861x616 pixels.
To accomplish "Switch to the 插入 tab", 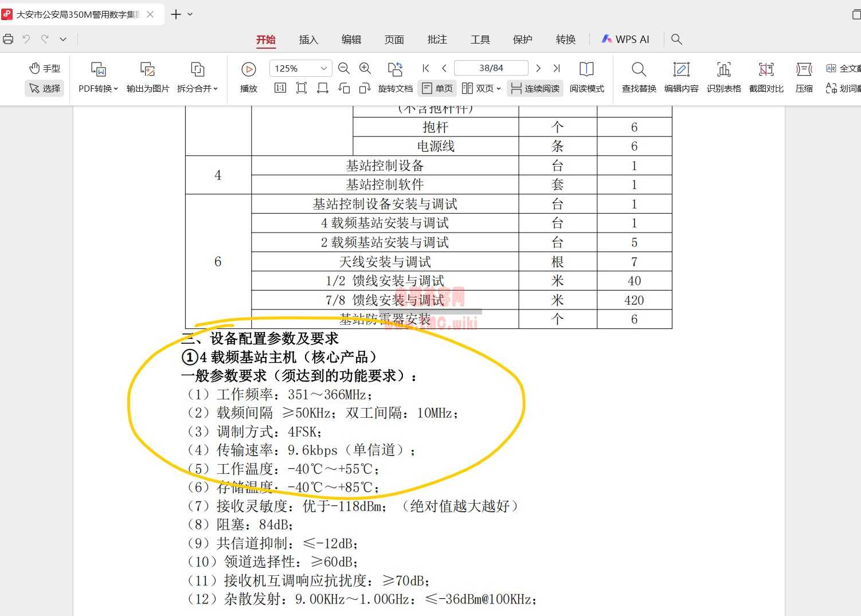I will [x=308, y=40].
